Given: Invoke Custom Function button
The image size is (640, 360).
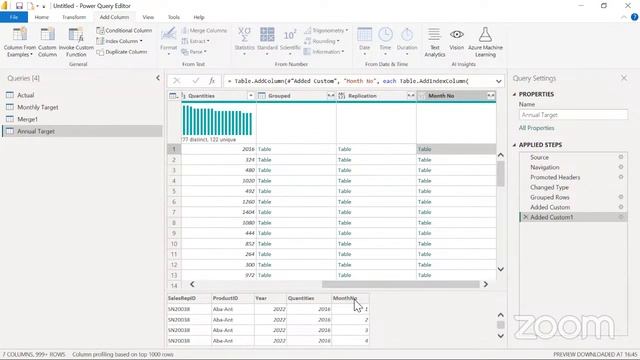Looking at the screenshot, I should pyautogui.click(x=76, y=42).
